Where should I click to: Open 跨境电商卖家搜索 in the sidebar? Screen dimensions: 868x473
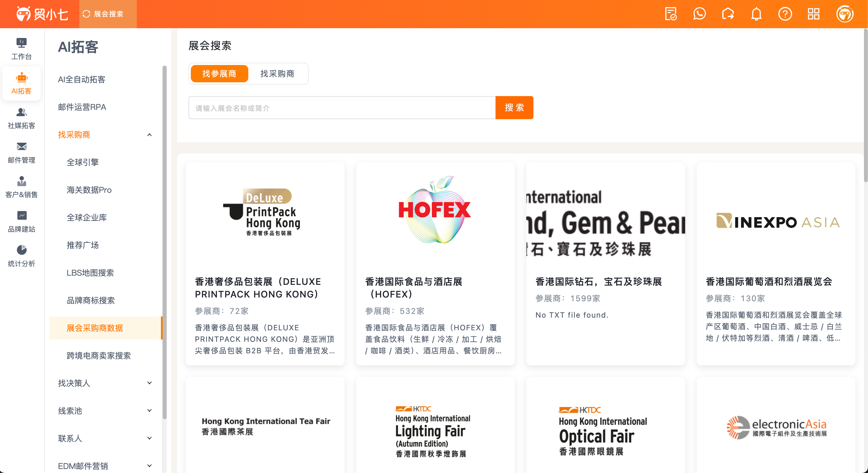click(99, 356)
